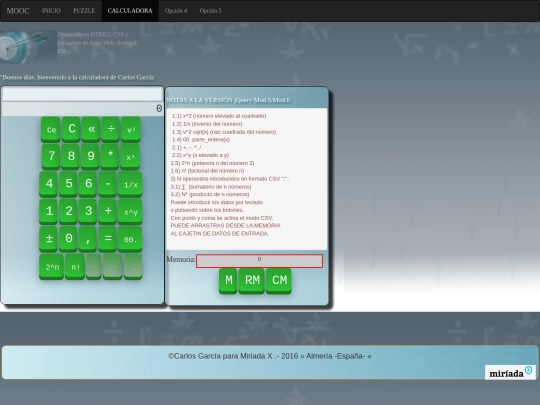Clear memory with the CM key
The height and width of the screenshot is (405, 540).
[x=279, y=281]
